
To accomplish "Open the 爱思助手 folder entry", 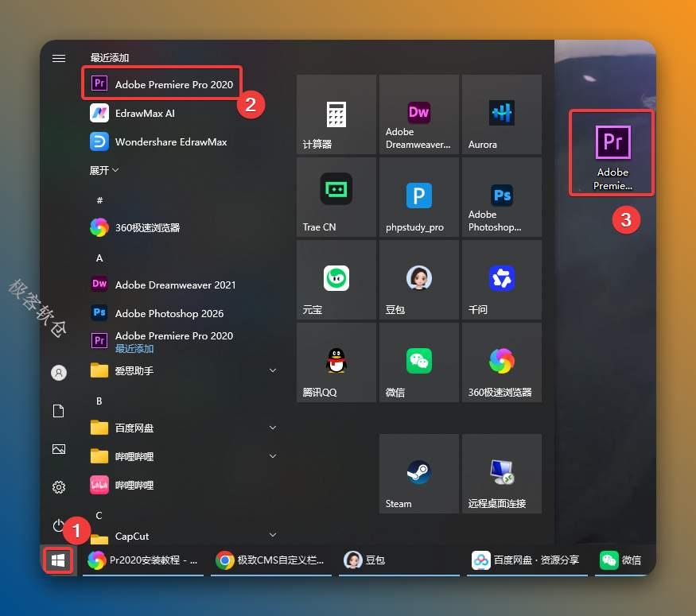I will coord(183,370).
